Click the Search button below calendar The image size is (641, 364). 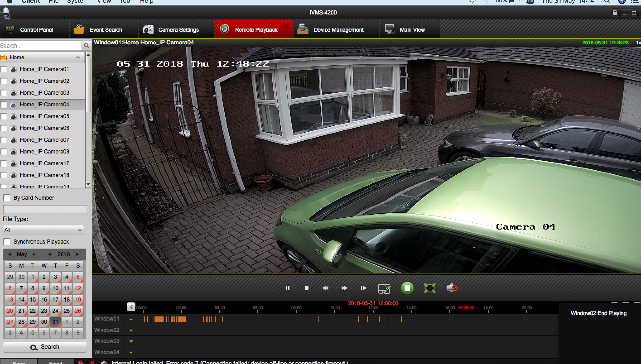(45, 347)
